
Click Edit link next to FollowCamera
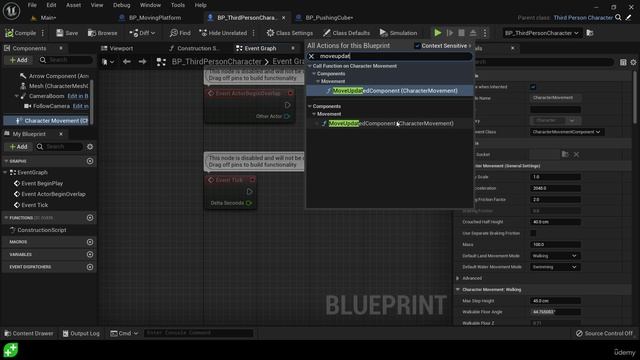[x=80, y=106]
